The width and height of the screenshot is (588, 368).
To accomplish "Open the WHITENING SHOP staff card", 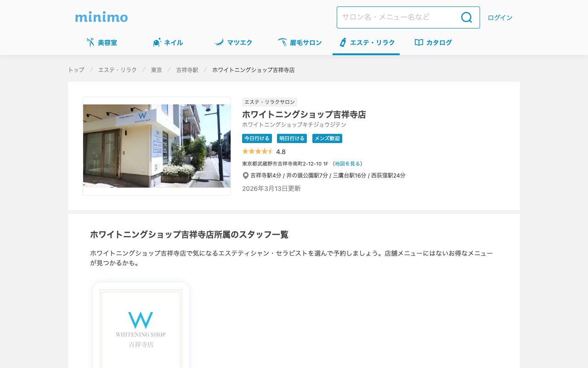I will 141,327.
